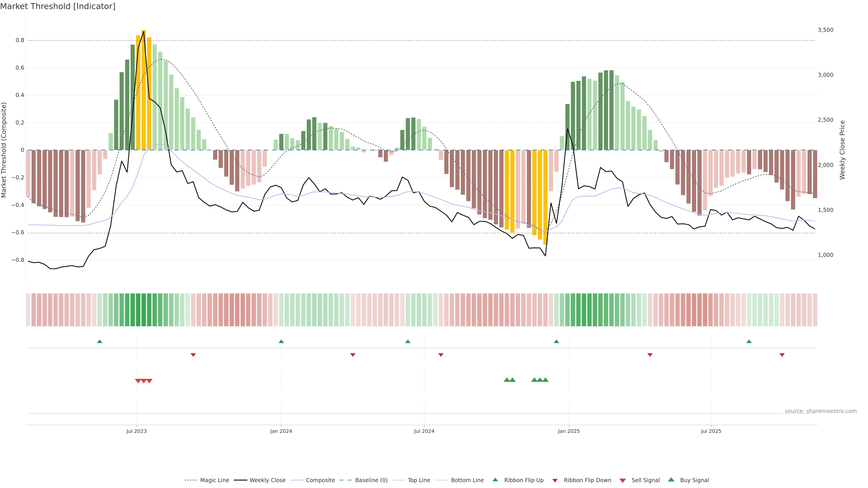This screenshot has height=488, width=868.
Task: Select the leftmost green Ribbon Flip Up marker
Action: 99,342
